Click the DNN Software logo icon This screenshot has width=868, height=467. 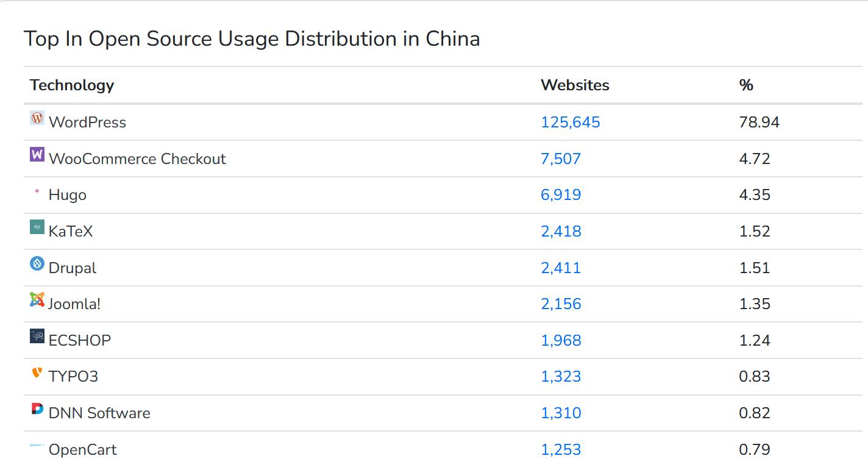coord(37,409)
